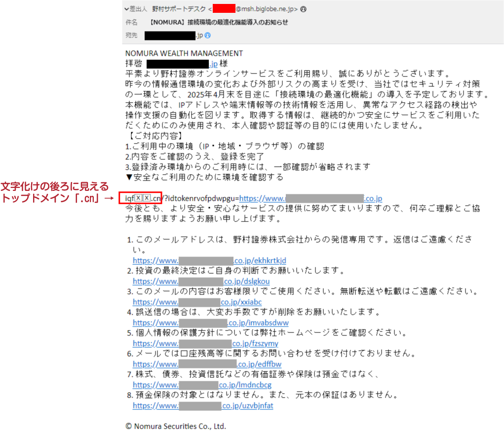This screenshot has height=440, width=504.
Task: Open the link ending /uzvbjnfat
Action: pyautogui.click(x=203, y=405)
